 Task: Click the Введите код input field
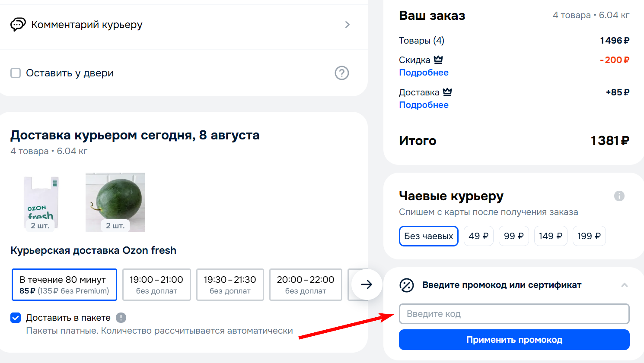tap(514, 314)
